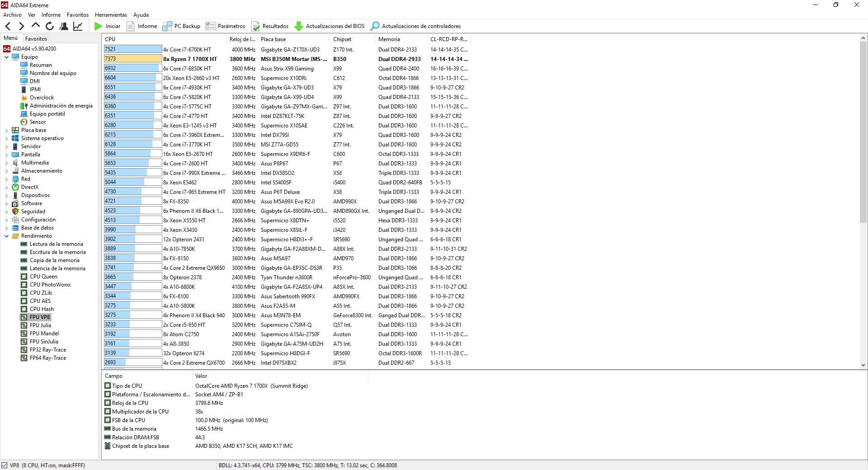Collapse the Equipo tree node
The height and width of the screenshot is (470, 868).
point(6,57)
